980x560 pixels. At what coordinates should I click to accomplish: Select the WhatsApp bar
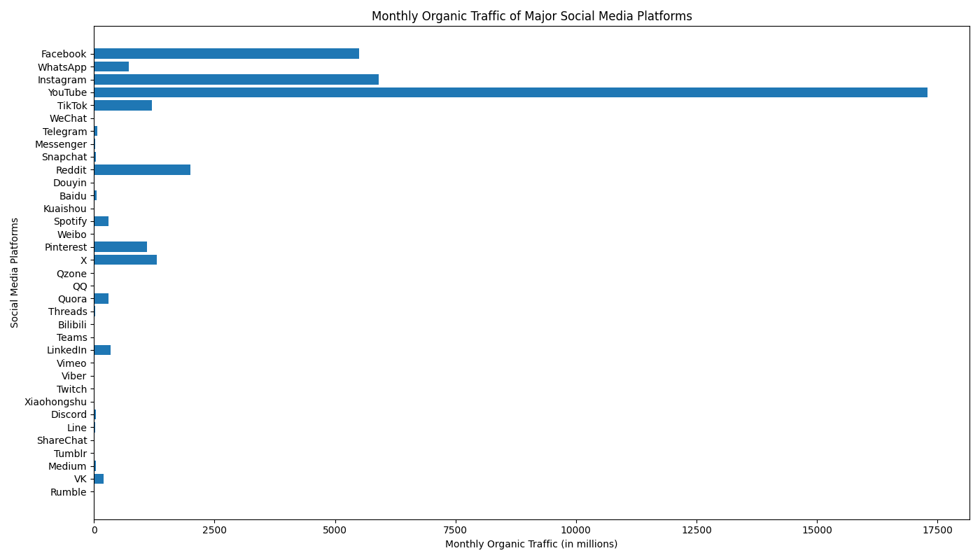tap(111, 67)
